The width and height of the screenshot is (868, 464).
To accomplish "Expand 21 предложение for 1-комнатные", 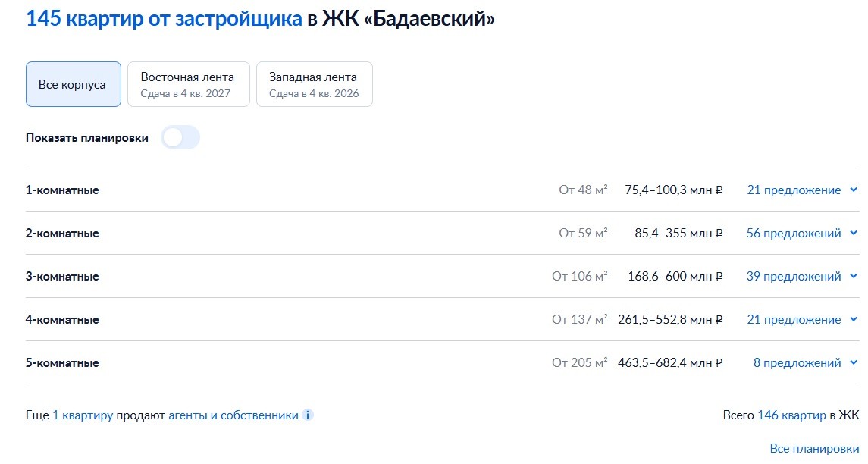I will coord(794,190).
